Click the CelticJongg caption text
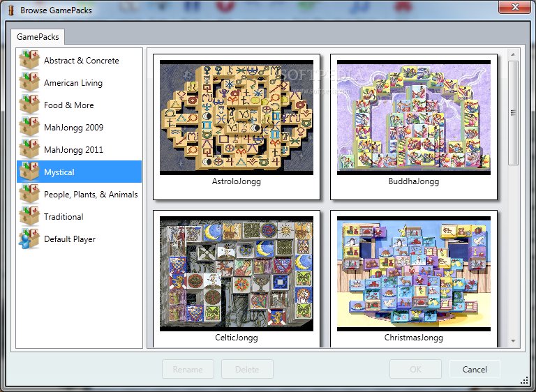The height and width of the screenshot is (392, 536). coord(237,338)
